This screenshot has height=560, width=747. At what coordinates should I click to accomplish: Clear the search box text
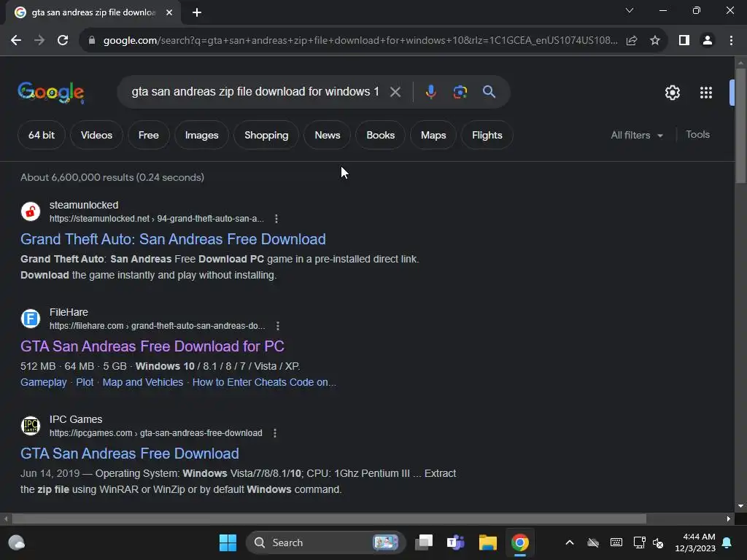click(x=395, y=92)
